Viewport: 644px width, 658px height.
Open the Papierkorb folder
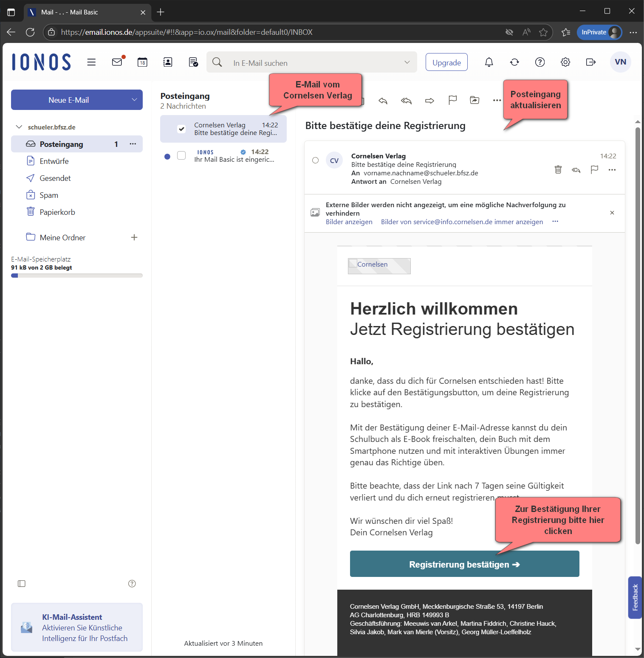tap(57, 212)
